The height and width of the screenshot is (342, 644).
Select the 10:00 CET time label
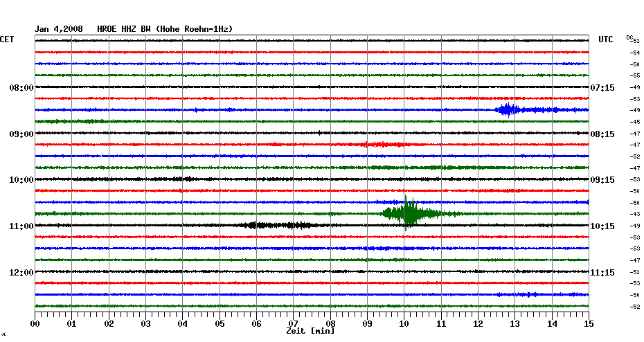tap(21, 180)
